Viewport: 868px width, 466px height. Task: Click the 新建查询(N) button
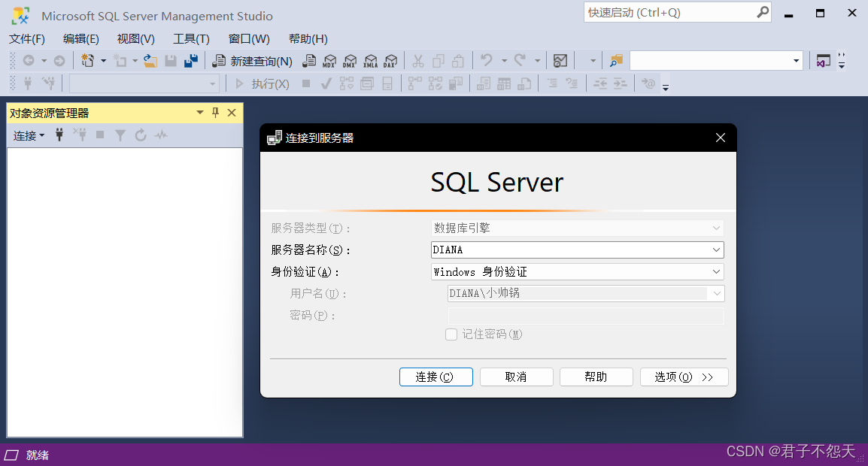coord(253,61)
